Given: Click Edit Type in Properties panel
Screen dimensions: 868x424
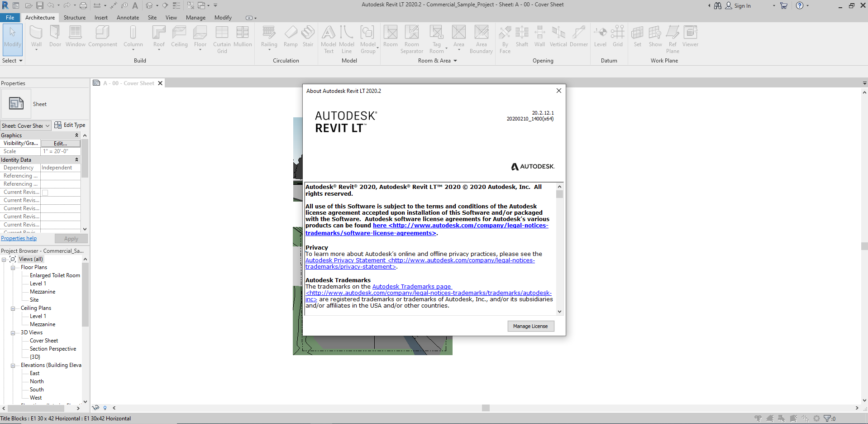Looking at the screenshot, I should click(x=70, y=125).
